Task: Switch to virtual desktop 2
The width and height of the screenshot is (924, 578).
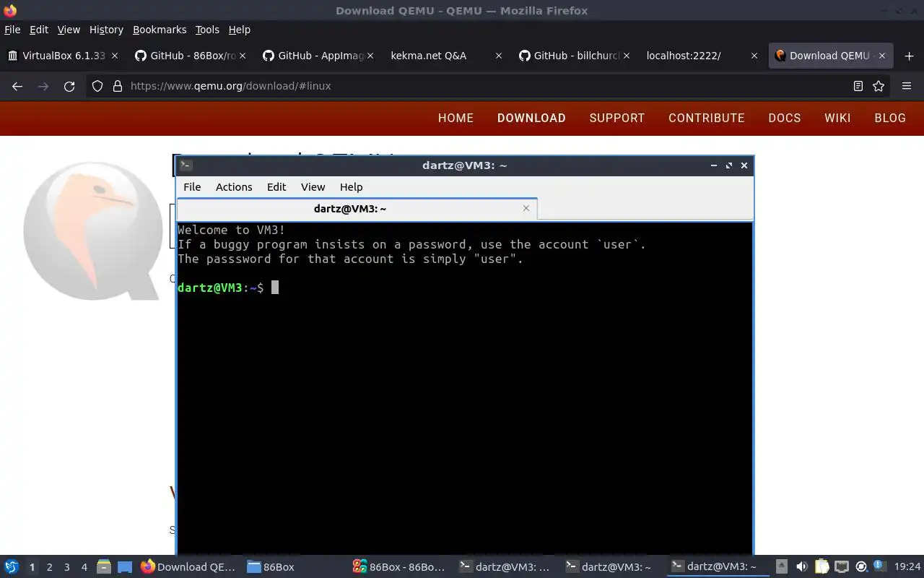Action: click(49, 567)
